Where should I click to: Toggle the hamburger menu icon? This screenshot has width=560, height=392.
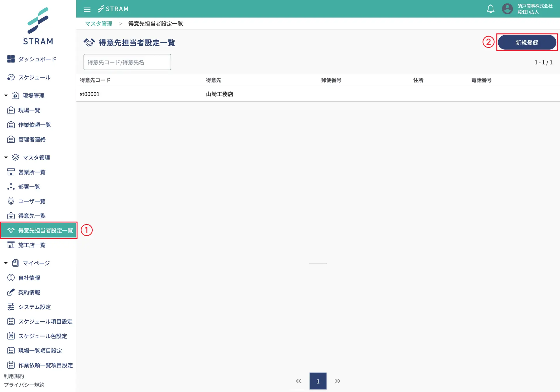(87, 9)
